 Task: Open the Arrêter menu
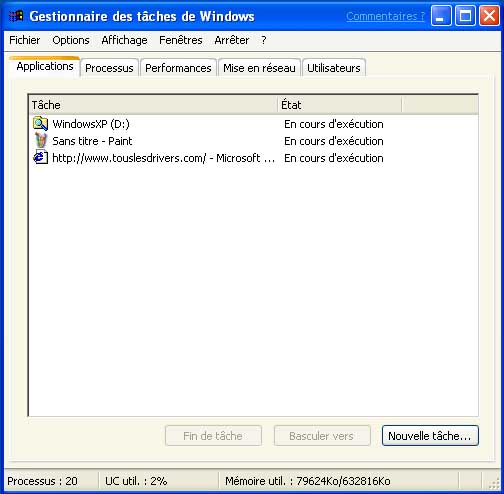click(232, 40)
